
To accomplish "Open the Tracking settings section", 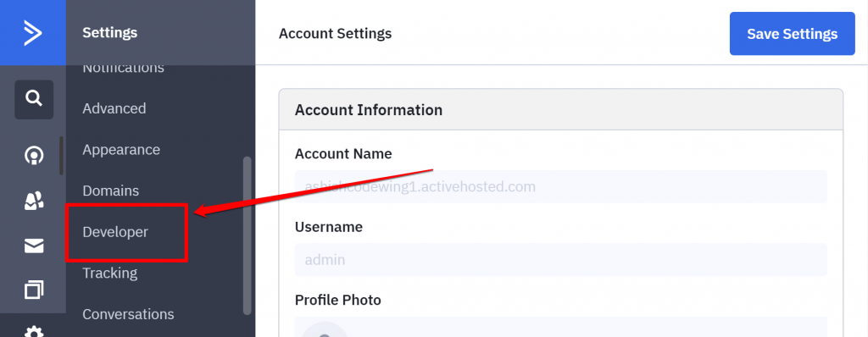I will coord(109,273).
